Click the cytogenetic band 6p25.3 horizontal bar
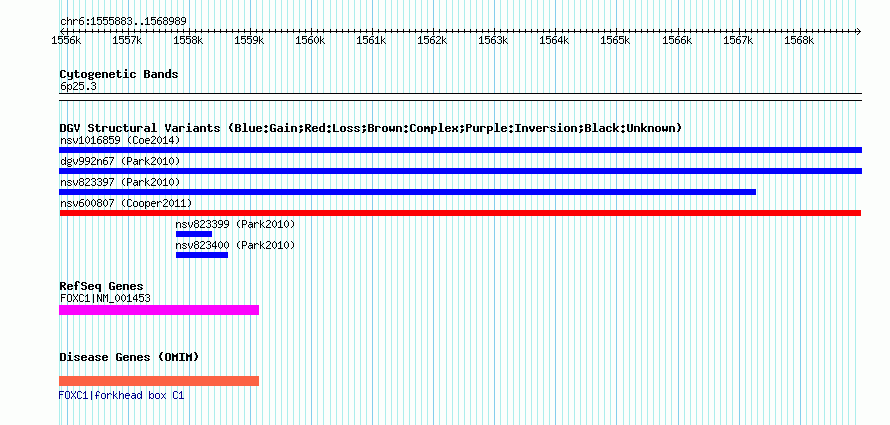This screenshot has width=890, height=425. point(460,97)
